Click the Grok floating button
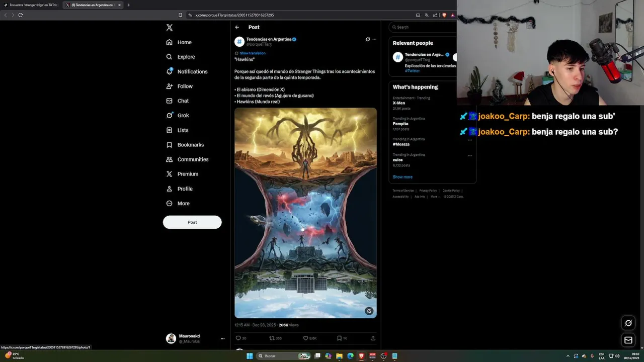Image resolution: width=644 pixels, height=362 pixels. coord(628,323)
